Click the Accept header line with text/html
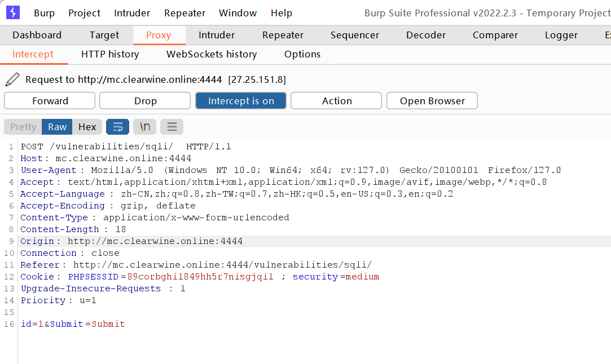Image resolution: width=611 pixels, height=364 pixels. [284, 182]
